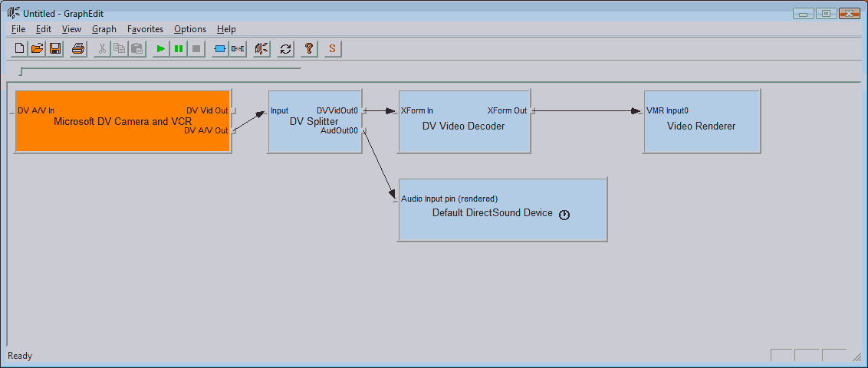The width and height of the screenshot is (868, 368).
Task: Click the Paste clipboard icon
Action: click(x=136, y=49)
